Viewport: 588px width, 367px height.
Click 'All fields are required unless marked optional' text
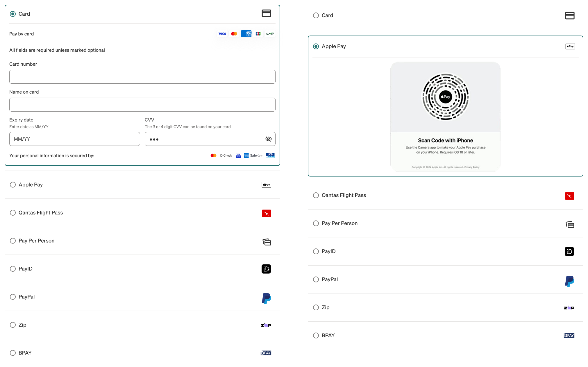(x=57, y=50)
